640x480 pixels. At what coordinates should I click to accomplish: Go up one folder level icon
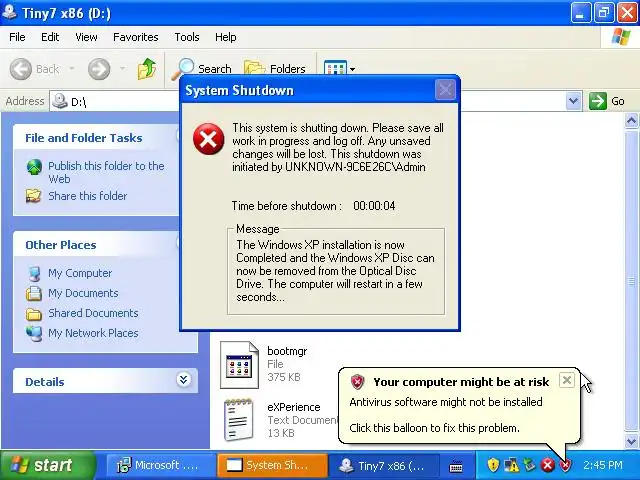coord(147,69)
